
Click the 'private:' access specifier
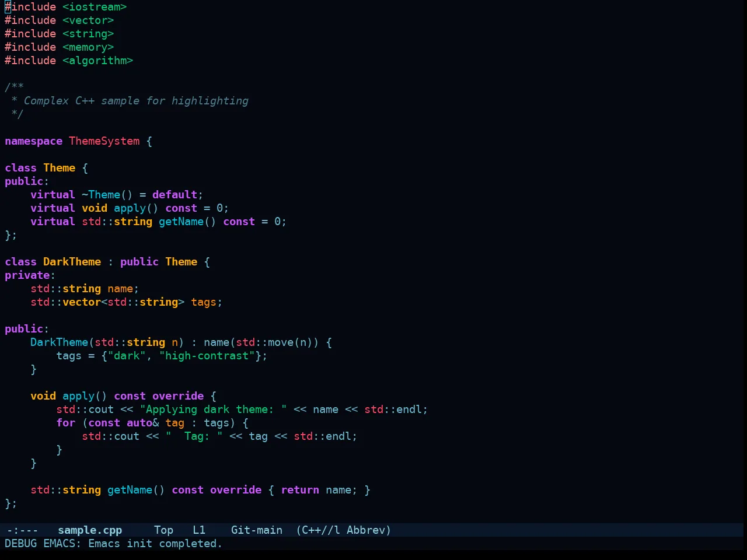(30, 275)
